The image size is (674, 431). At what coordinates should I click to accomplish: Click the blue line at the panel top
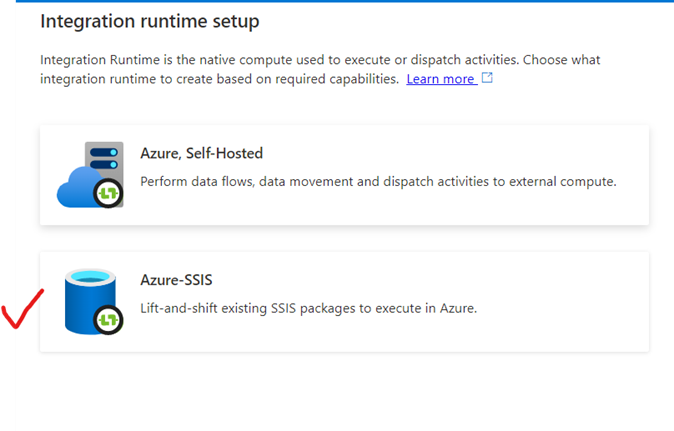click(x=340, y=1)
